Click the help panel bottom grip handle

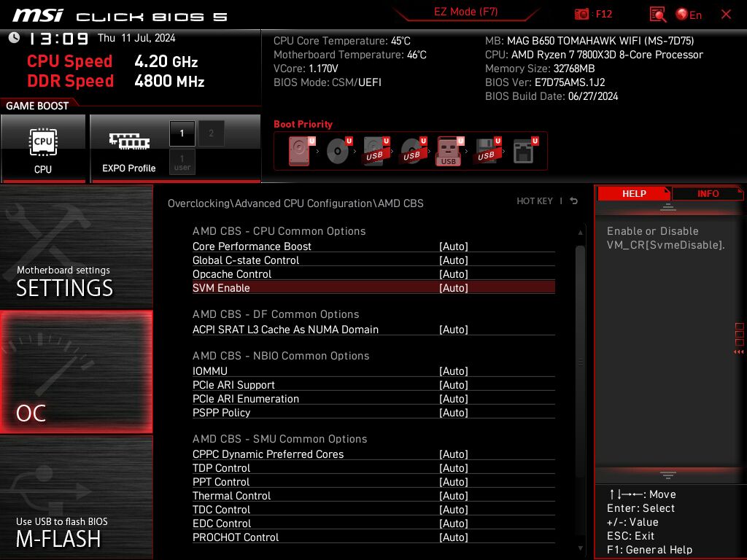click(668, 475)
